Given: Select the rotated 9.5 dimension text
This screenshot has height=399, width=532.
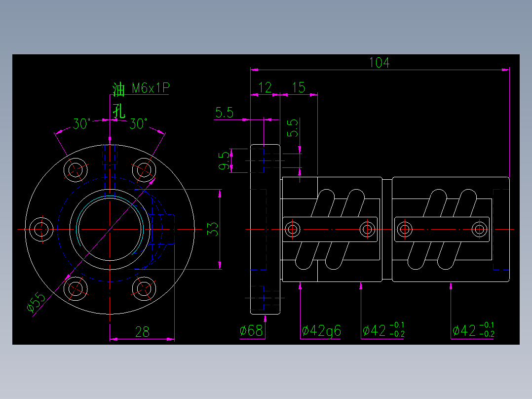Looking at the screenshot, I should tap(225, 160).
